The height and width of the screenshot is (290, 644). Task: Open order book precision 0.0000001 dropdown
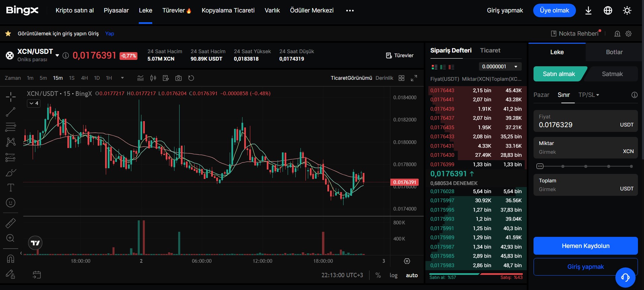[500, 67]
